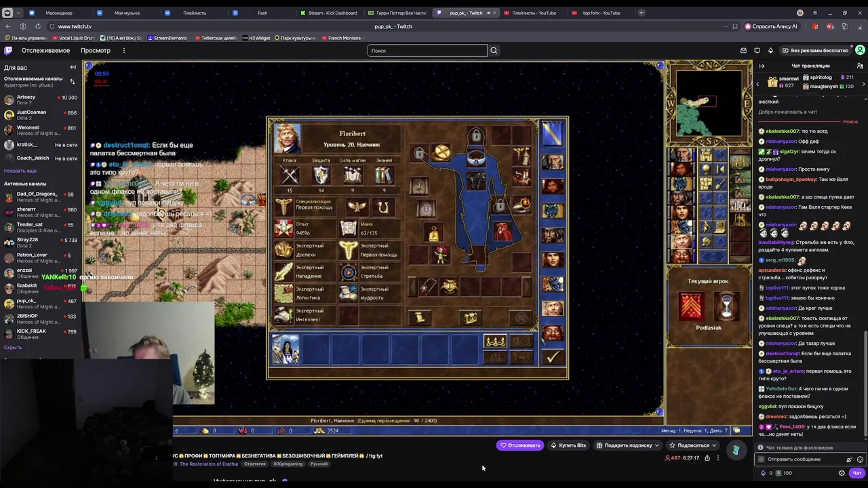Share the stream using share icon
This screenshot has height=488, width=868.
click(707, 458)
